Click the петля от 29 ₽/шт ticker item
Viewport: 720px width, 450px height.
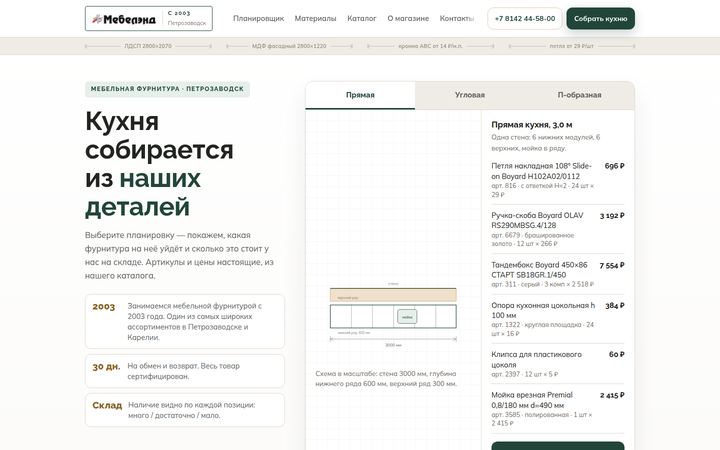571,46
